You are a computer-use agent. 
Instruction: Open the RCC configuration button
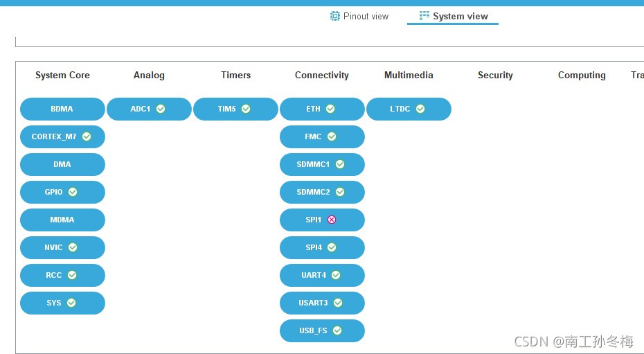pos(62,275)
